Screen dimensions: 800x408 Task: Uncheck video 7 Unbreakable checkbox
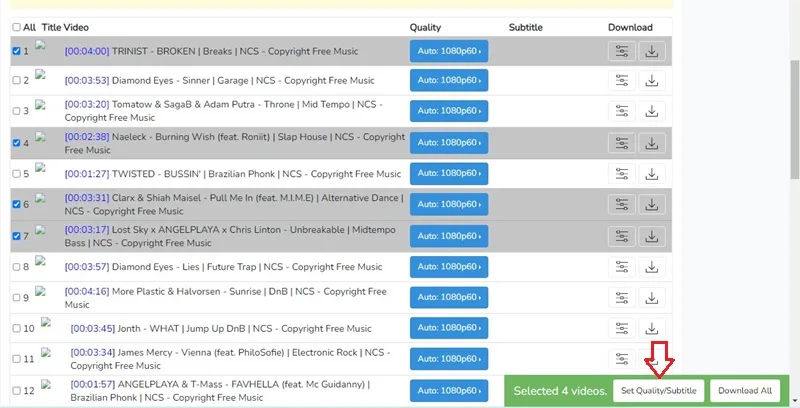tap(16, 236)
